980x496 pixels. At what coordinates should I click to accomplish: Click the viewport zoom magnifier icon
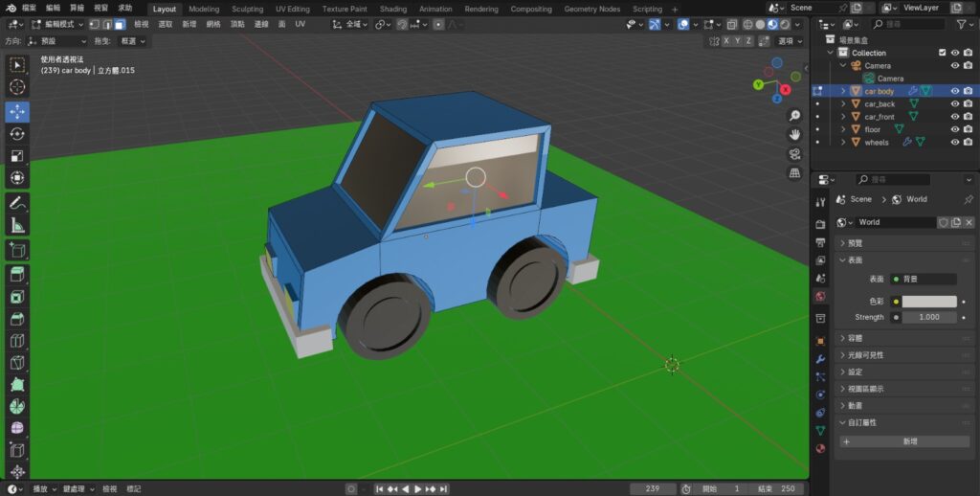point(794,116)
